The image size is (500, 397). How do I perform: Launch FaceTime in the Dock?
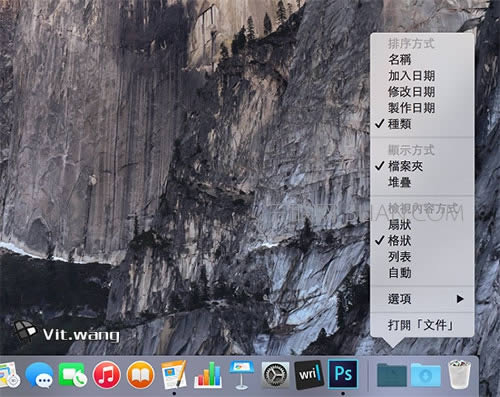pyautogui.click(x=73, y=375)
